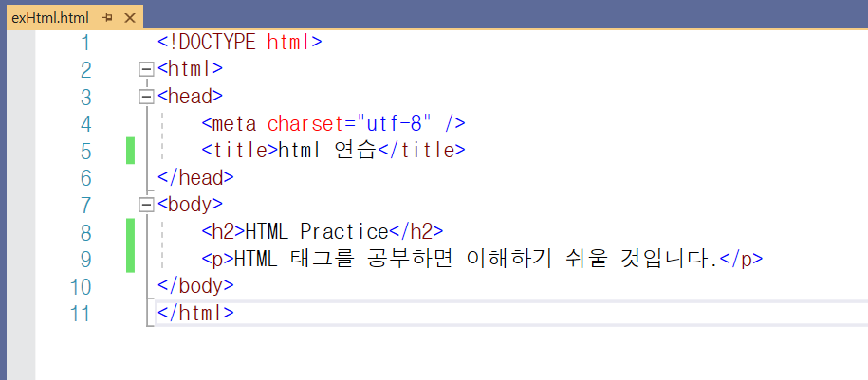Click the closing </h2> tag on line 8

(416, 232)
